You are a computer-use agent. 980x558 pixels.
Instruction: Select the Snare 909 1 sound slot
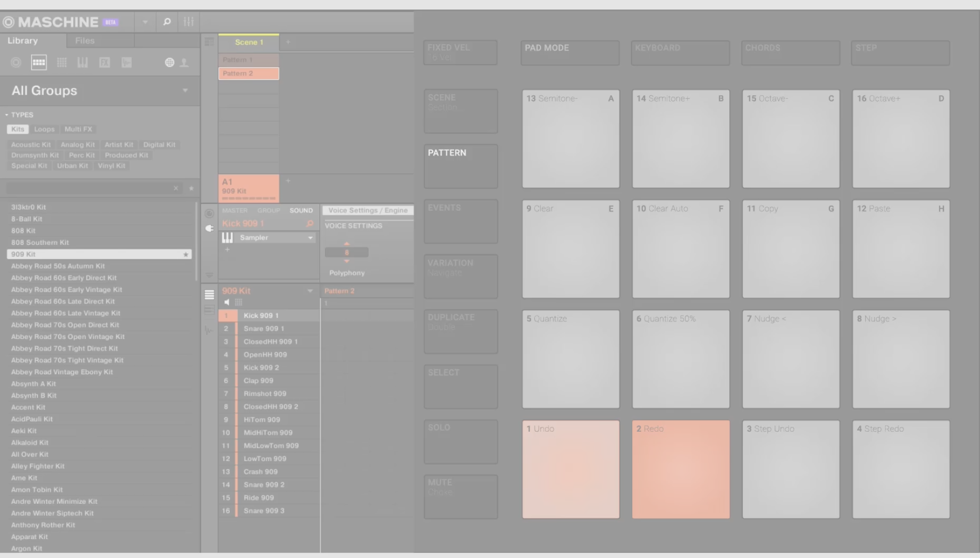pos(269,328)
